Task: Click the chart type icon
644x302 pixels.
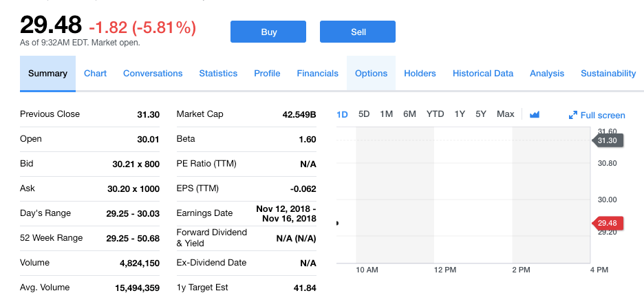Action: (x=535, y=114)
